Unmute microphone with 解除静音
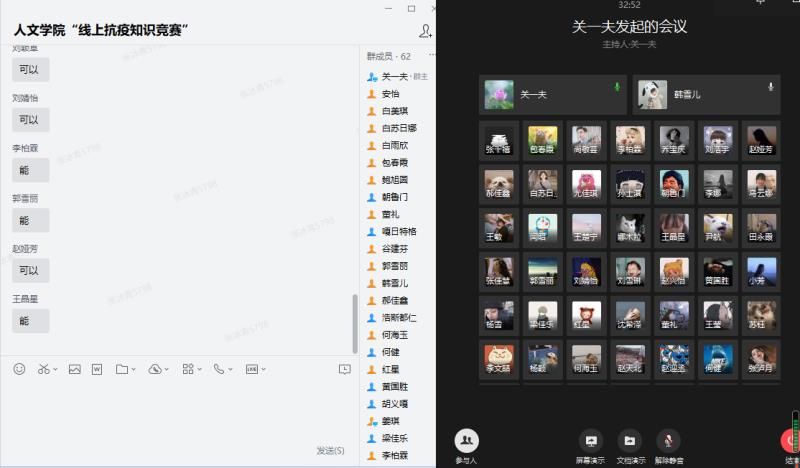Viewport: 800px width, 468px height. 668,441
